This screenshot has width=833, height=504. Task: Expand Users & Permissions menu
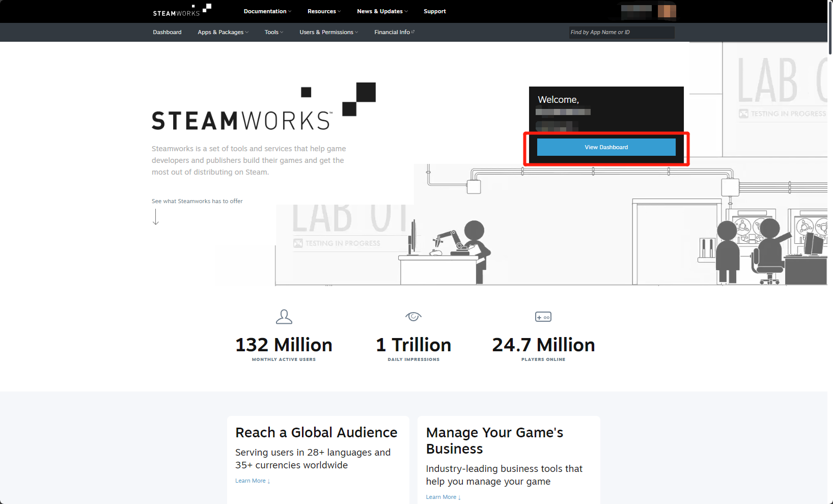click(328, 32)
